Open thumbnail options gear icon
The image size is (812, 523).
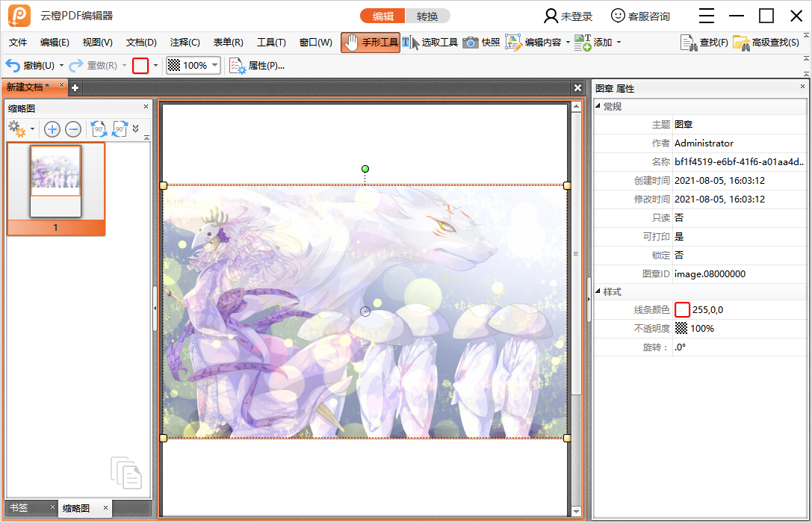tap(16, 129)
